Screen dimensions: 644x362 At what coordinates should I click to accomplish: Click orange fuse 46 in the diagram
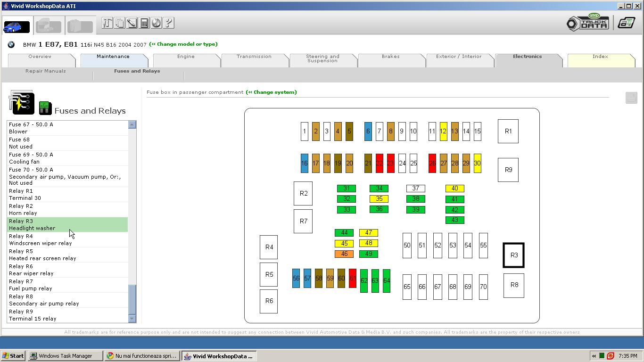pos(344,254)
